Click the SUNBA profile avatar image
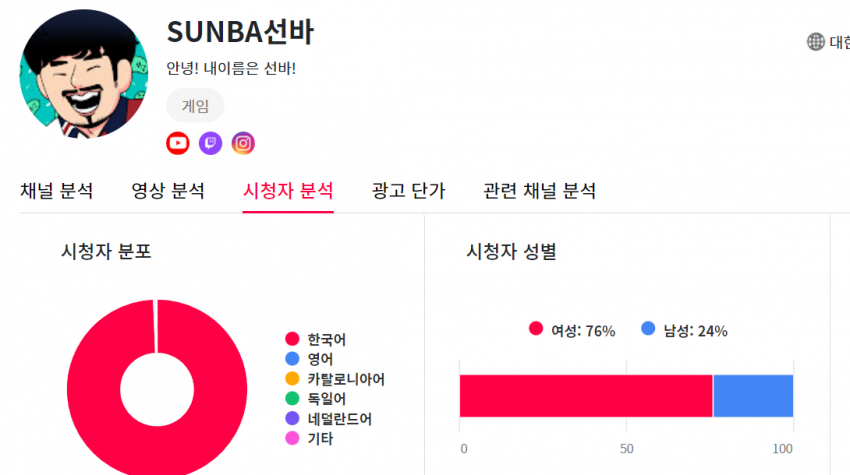Image resolution: width=850 pixels, height=475 pixels. coord(83,74)
